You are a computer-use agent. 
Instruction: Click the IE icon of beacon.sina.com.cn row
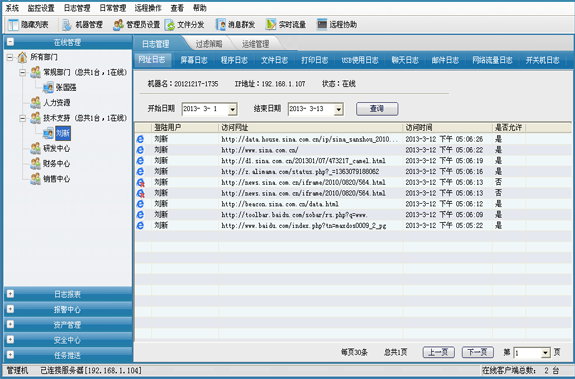click(140, 204)
